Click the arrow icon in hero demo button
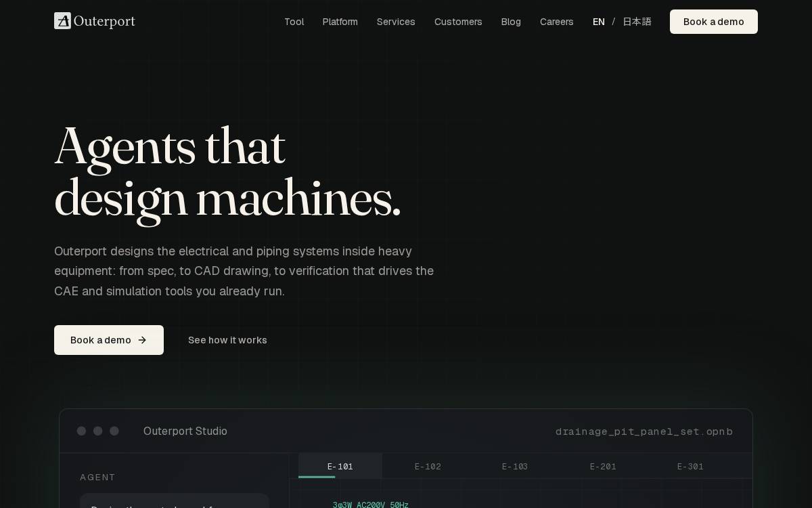812x508 pixels. [142, 340]
